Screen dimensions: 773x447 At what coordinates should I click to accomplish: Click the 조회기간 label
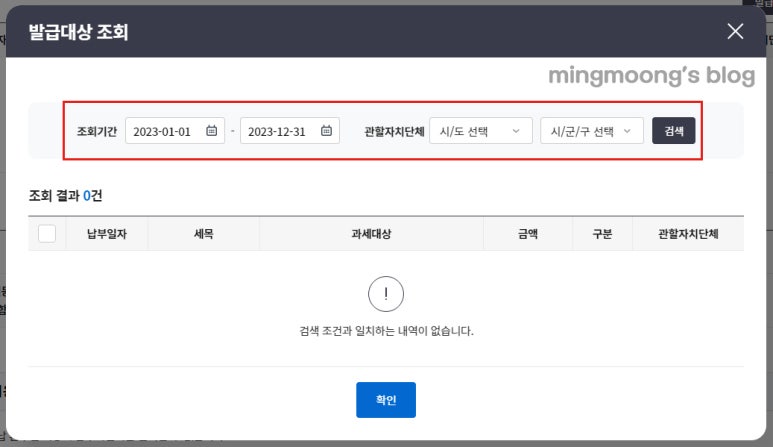tap(97, 131)
